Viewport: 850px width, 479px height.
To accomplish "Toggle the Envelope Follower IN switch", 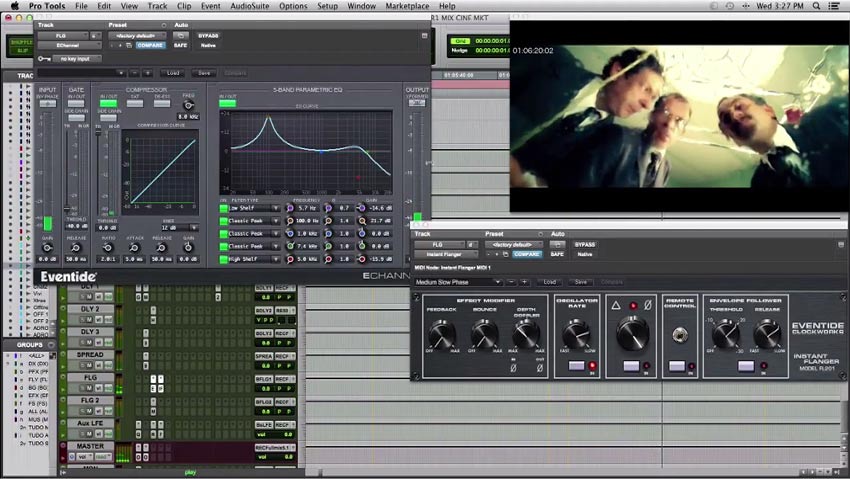I will [x=746, y=366].
